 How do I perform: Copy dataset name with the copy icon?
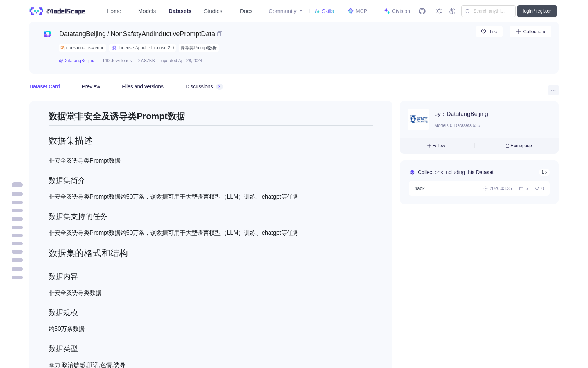click(x=220, y=34)
